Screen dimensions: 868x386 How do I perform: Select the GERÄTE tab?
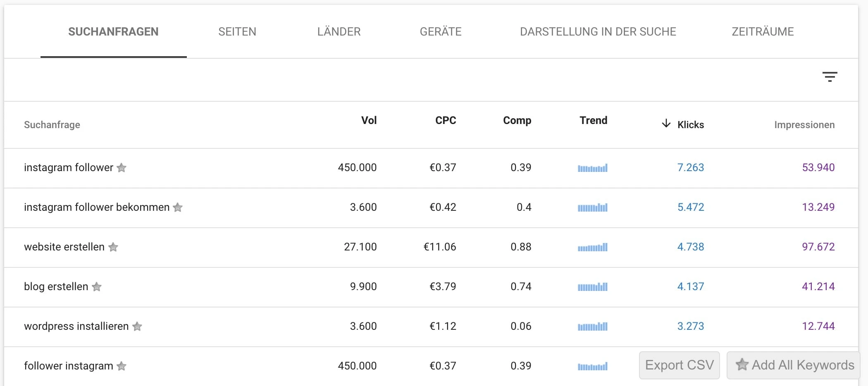click(x=441, y=31)
